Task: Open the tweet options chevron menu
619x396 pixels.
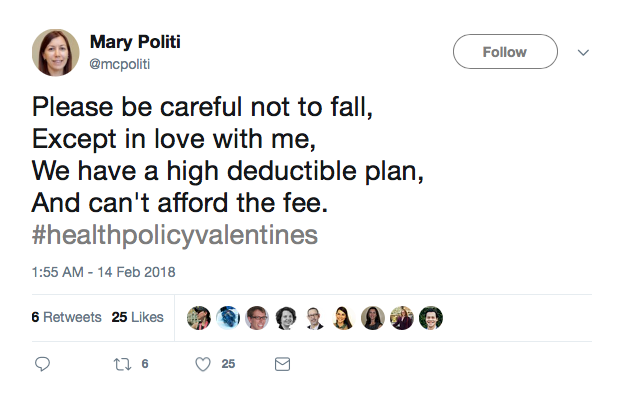Action: (583, 52)
